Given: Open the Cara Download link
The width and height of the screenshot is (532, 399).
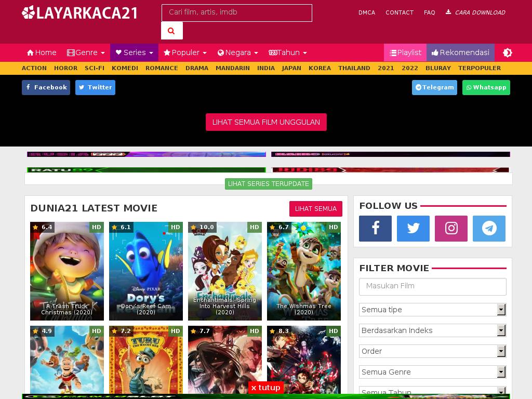Looking at the screenshot, I should 475,12.
